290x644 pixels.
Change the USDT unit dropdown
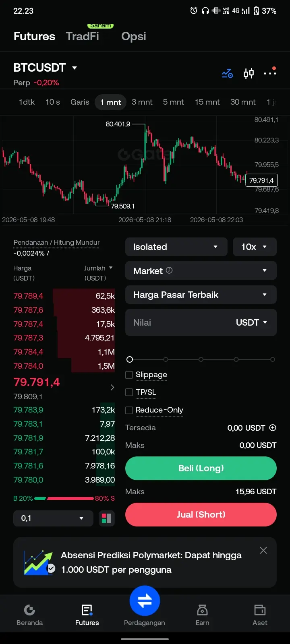pos(252,322)
